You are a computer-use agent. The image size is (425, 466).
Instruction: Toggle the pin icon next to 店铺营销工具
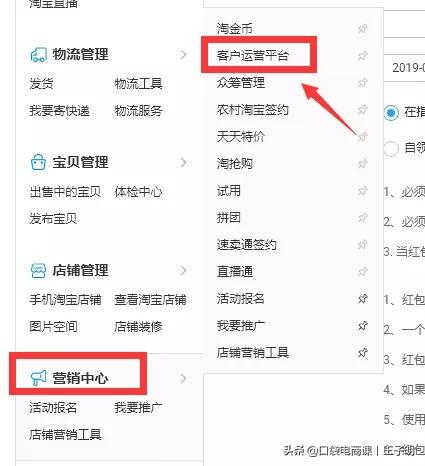tap(363, 353)
